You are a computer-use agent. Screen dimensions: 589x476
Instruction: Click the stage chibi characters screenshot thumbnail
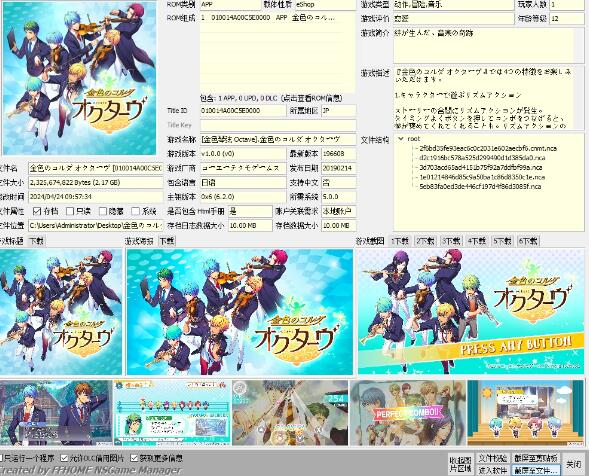point(526,413)
